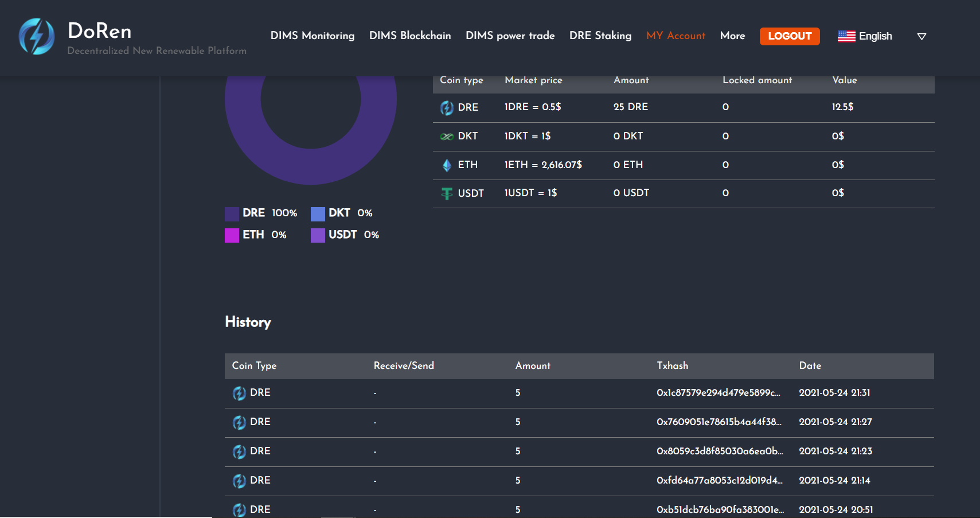Click DRE icon in the 20:51 history row
The width and height of the screenshot is (980, 518).
(x=239, y=510)
